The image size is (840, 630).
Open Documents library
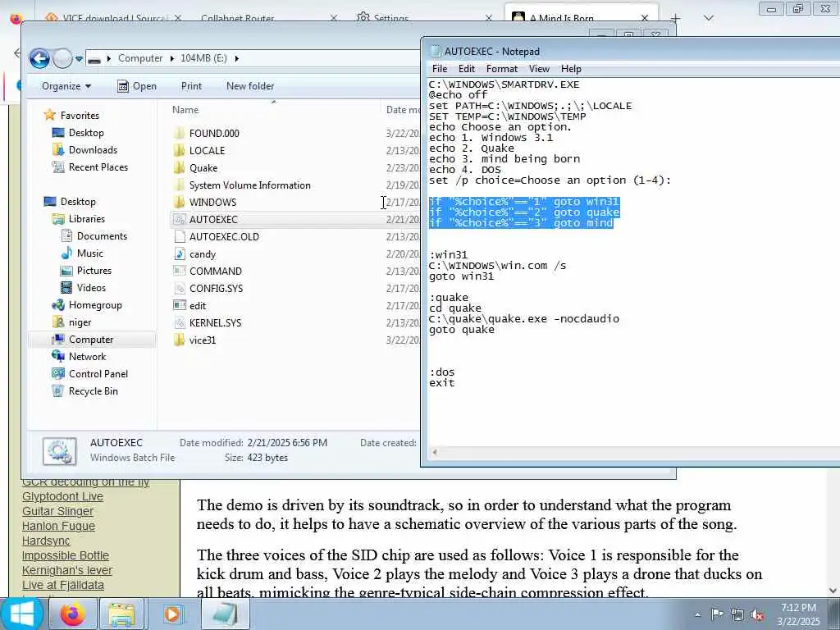pos(102,236)
